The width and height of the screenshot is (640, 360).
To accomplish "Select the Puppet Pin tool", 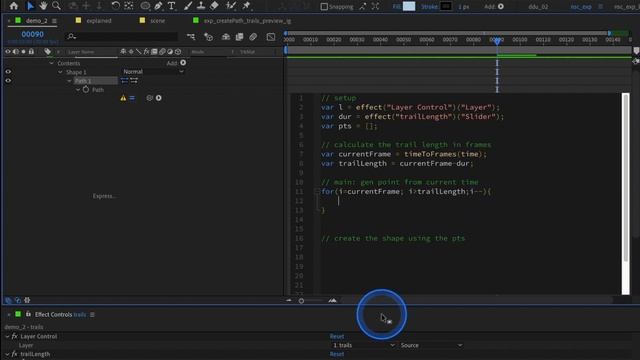I will [246, 6].
